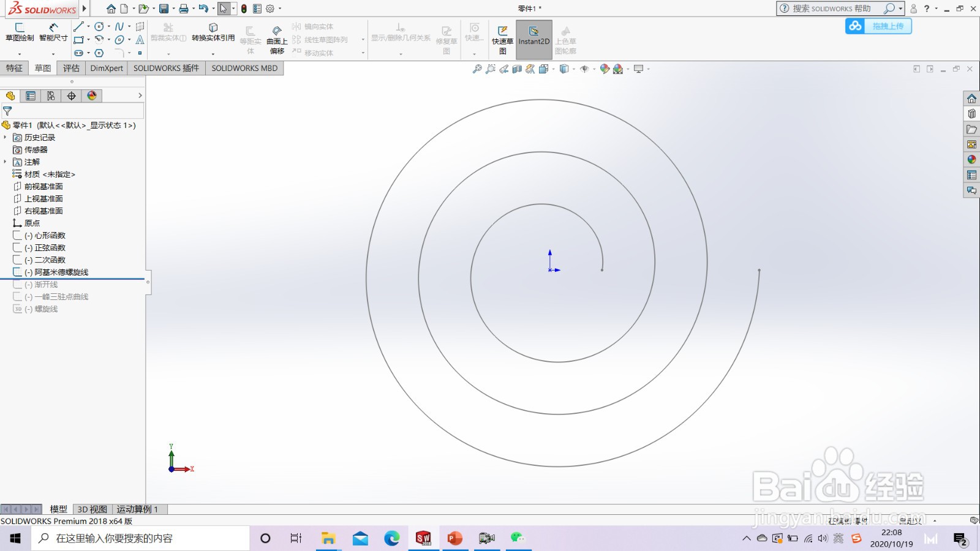The width and height of the screenshot is (980, 551).
Task: Select the Corner Rectangle tool
Action: (78, 40)
